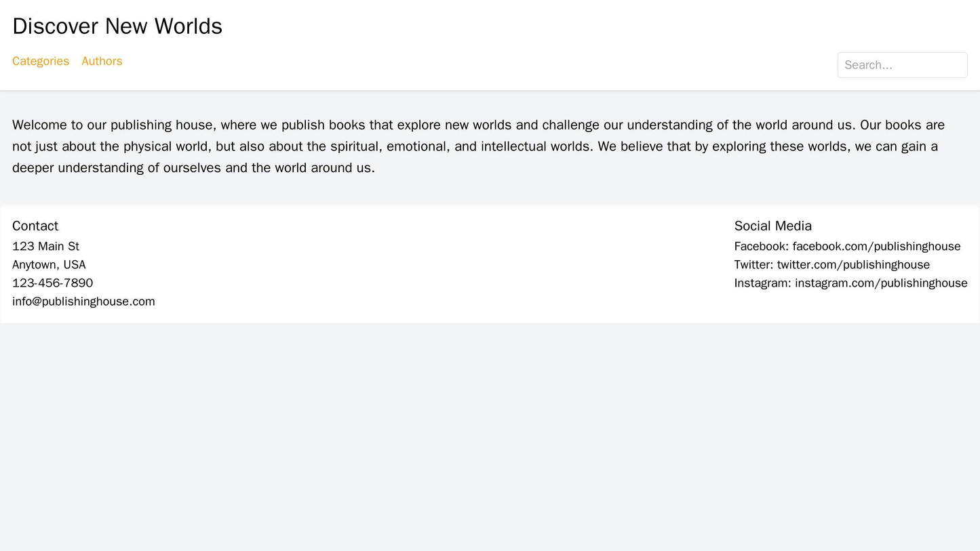Click the empty gray area below the footer
Screen dimensions: 980x551
(490, 434)
